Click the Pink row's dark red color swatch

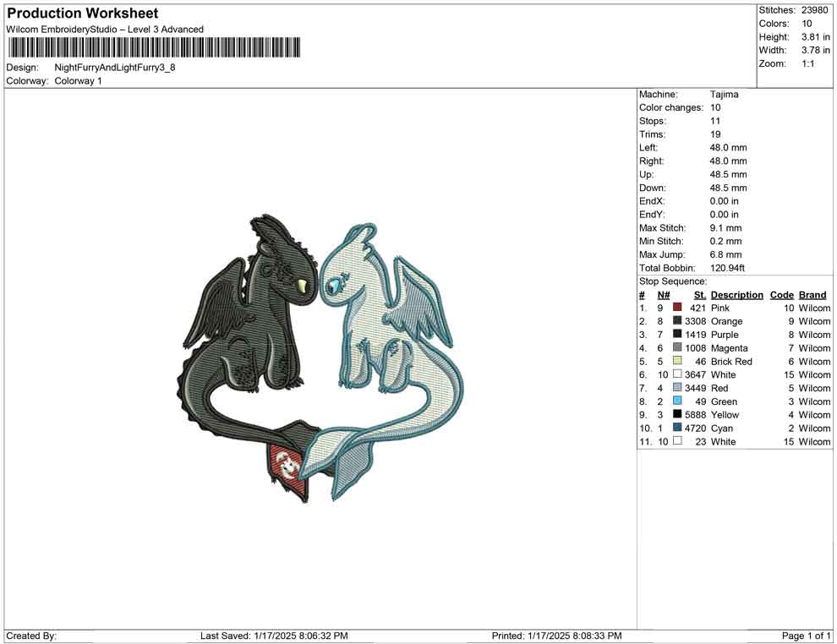(677, 308)
